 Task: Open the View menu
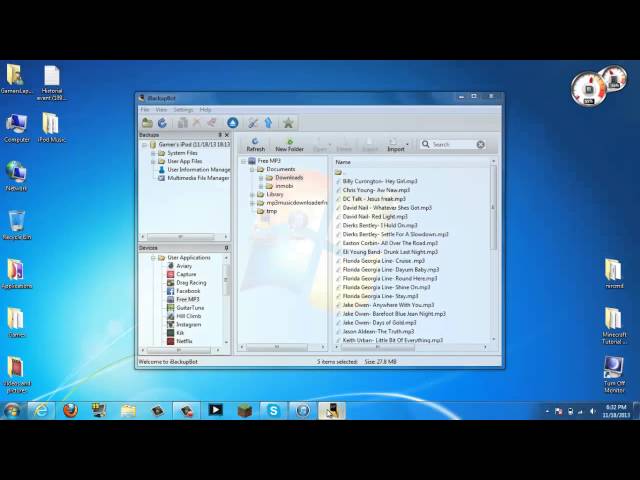click(x=161, y=110)
